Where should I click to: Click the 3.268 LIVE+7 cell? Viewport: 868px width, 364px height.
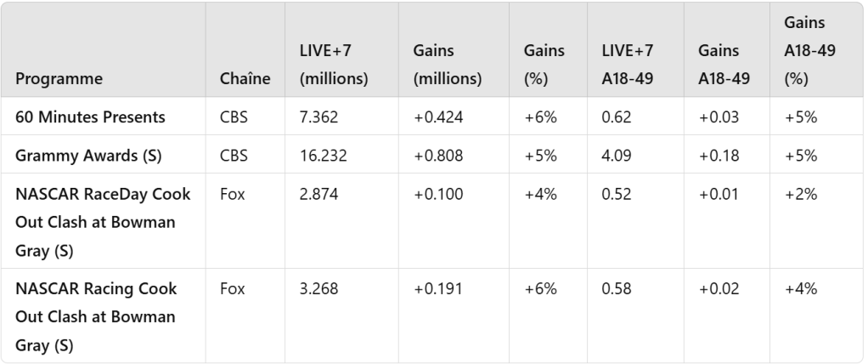[x=319, y=289]
